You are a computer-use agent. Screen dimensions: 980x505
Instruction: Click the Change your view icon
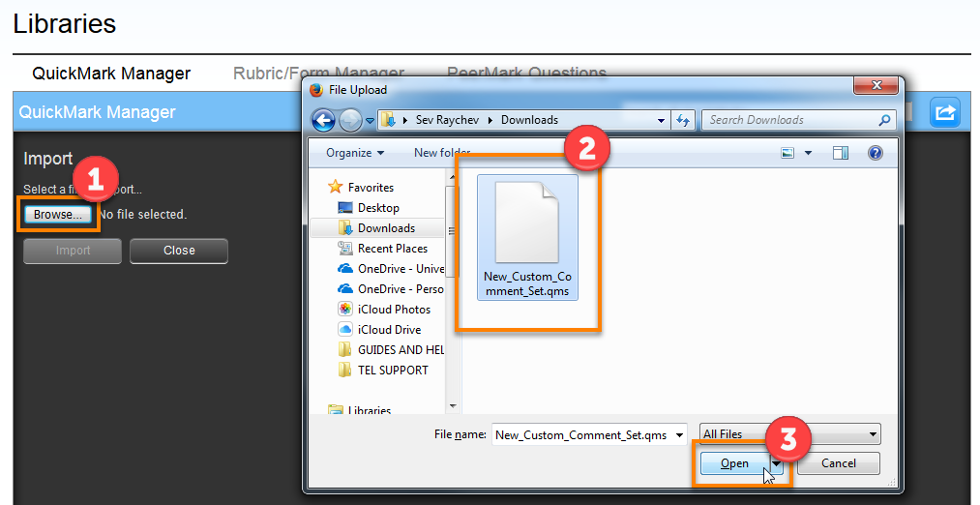point(787,153)
